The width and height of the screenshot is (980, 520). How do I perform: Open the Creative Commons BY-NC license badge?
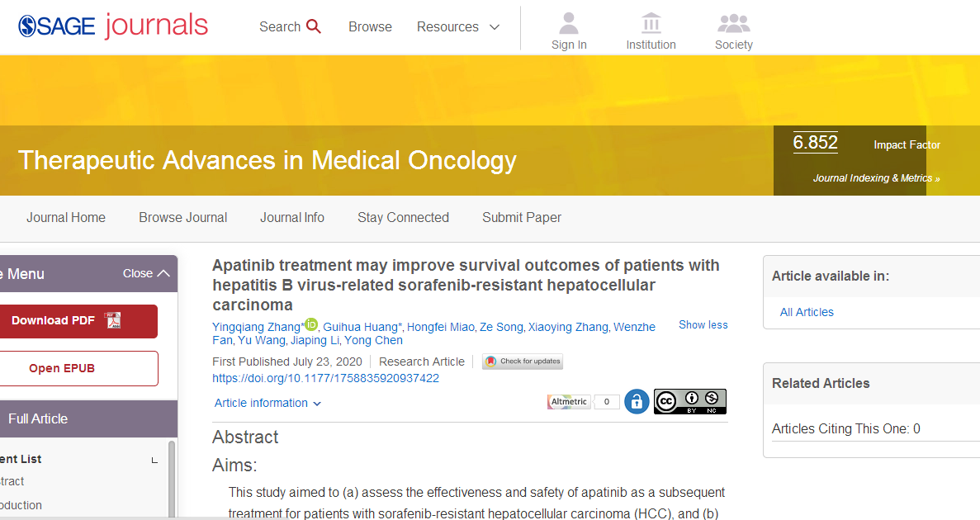pos(689,402)
